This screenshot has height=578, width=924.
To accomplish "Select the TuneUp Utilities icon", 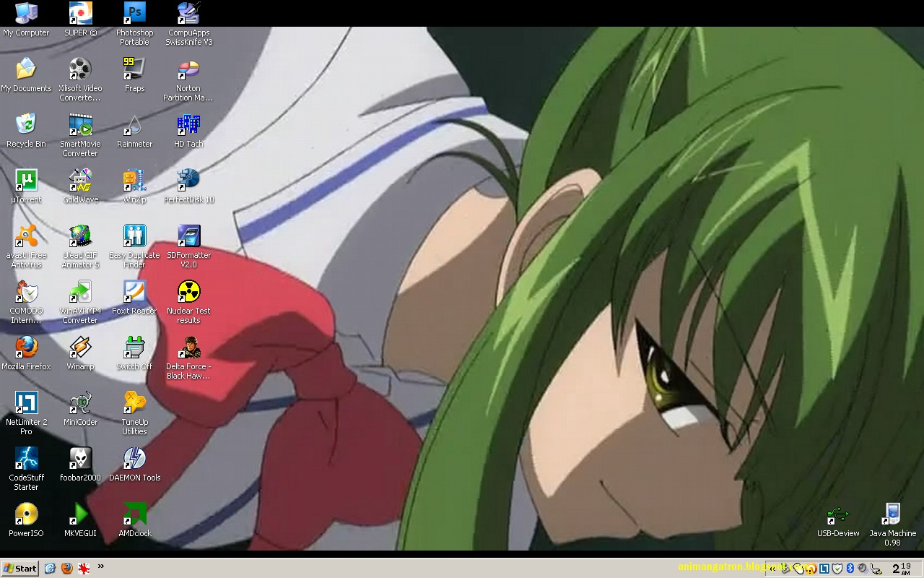I will (x=134, y=413).
